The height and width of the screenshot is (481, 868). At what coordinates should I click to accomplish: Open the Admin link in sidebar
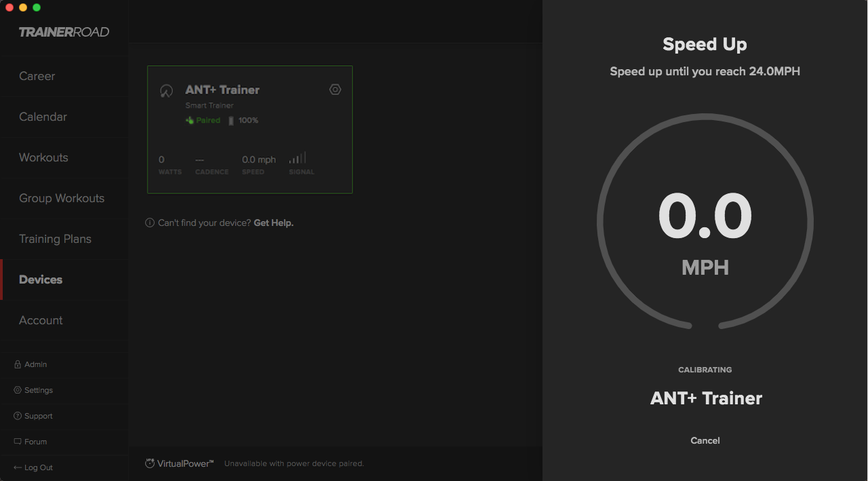click(x=36, y=364)
